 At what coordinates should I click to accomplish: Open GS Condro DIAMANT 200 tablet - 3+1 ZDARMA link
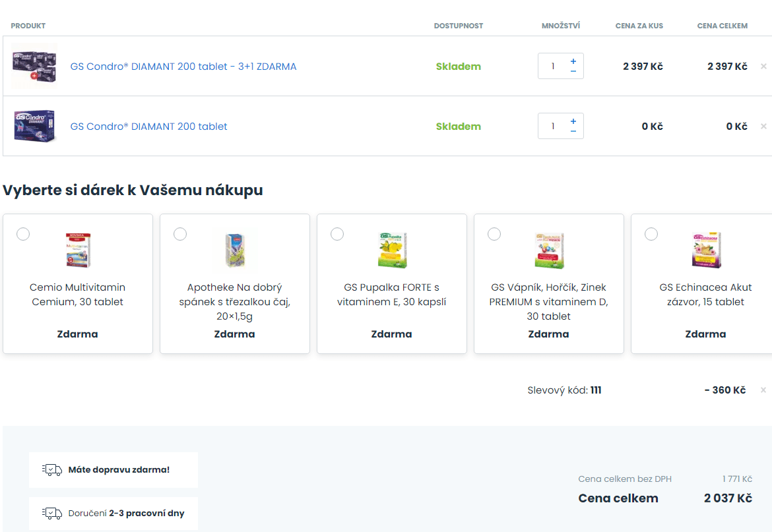[183, 67]
